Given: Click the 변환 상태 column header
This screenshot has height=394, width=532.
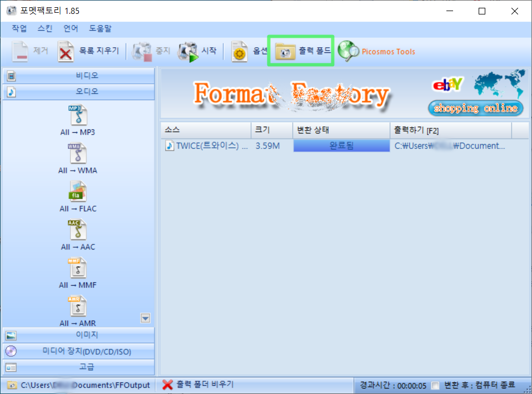Looking at the screenshot, I should (341, 130).
